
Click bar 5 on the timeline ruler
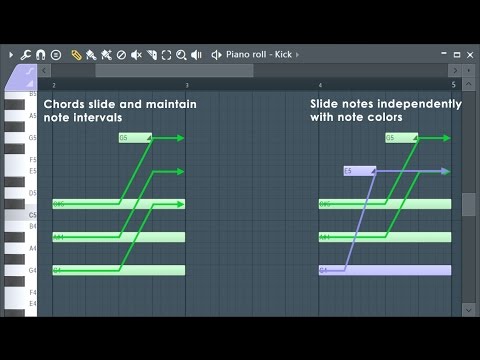[x=453, y=85]
